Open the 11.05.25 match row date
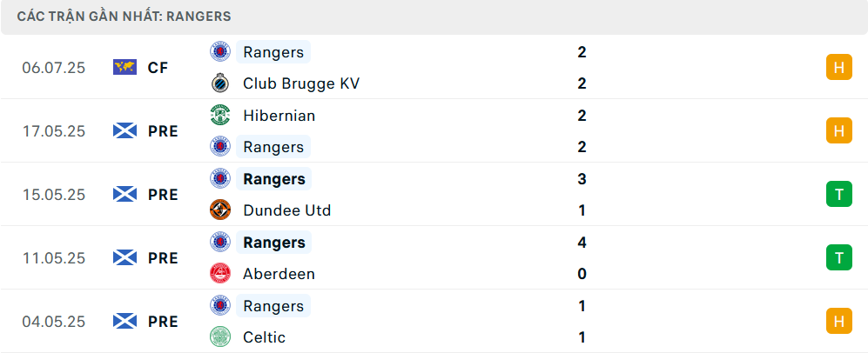The image size is (868, 353). pyautogui.click(x=54, y=258)
